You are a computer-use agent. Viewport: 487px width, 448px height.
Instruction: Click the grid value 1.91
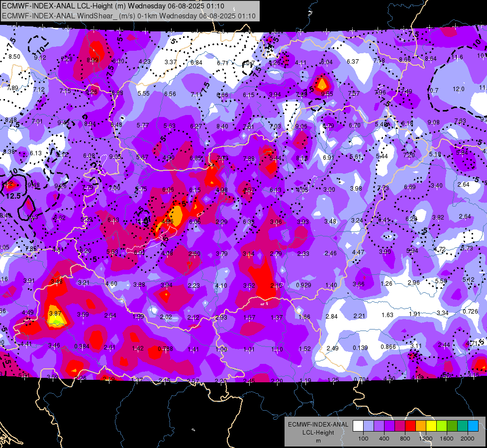pos(415,314)
